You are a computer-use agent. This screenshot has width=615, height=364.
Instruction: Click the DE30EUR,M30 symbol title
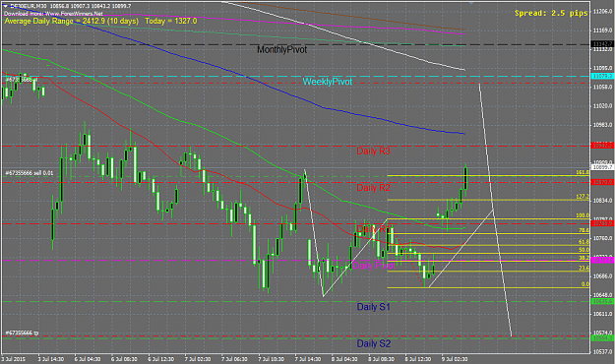(28, 6)
